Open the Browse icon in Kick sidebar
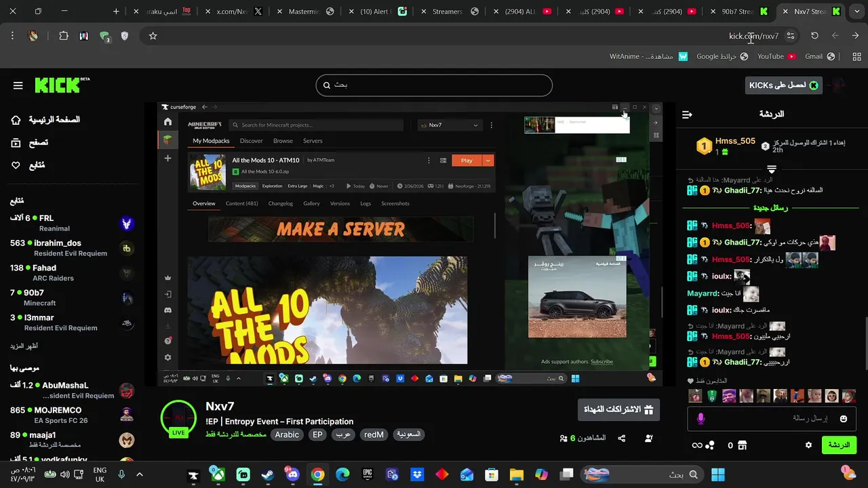This screenshot has width=868, height=488. pyautogui.click(x=16, y=142)
